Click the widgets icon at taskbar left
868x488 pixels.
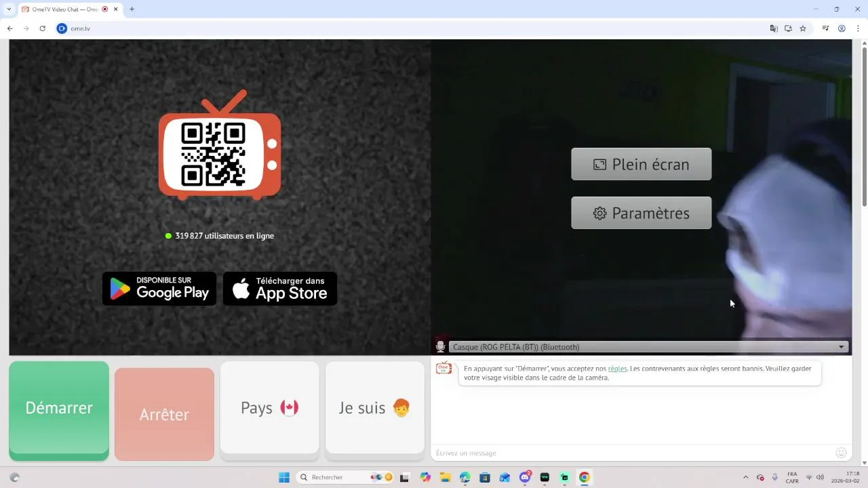click(14, 477)
